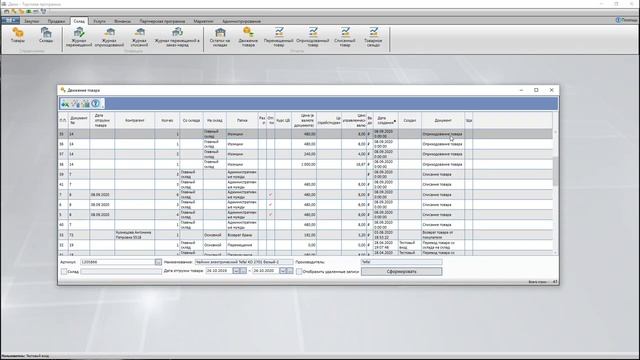Open Движение товара report icon in ribbon
This screenshot has width=640, height=360.
pos(248,37)
